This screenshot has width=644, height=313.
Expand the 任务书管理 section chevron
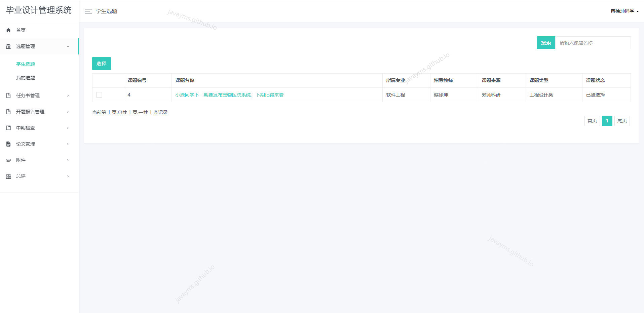coord(68,95)
